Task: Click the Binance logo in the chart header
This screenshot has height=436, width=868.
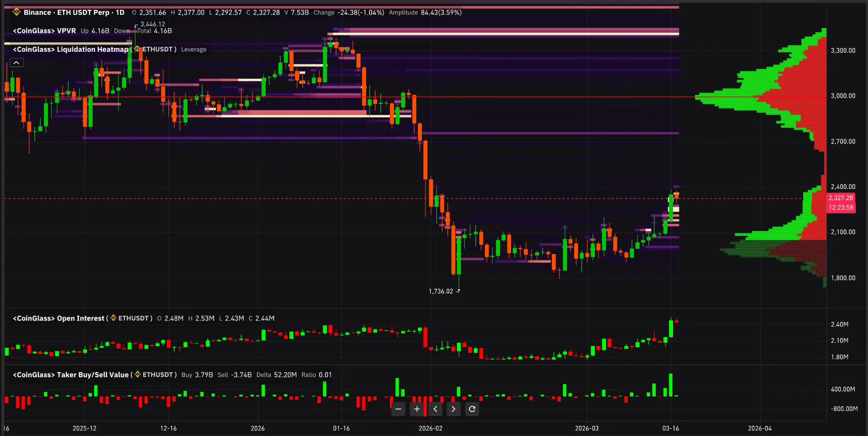Action: pyautogui.click(x=17, y=12)
